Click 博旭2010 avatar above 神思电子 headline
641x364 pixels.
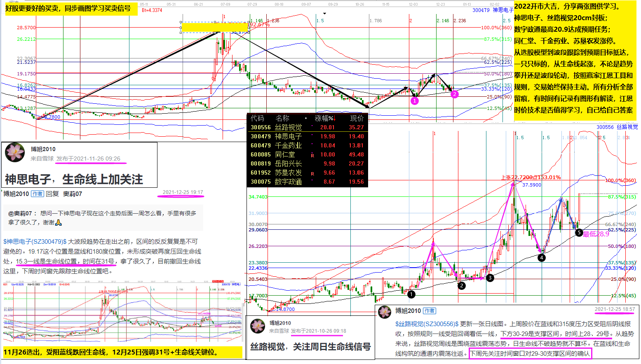(15, 152)
